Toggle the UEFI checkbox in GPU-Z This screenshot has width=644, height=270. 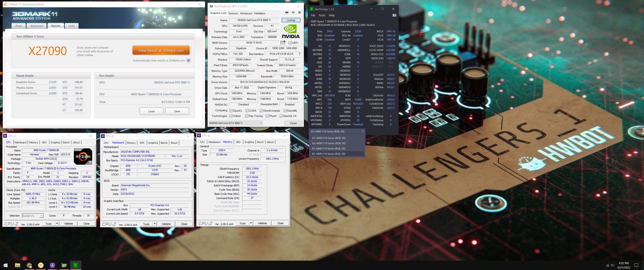290,43
